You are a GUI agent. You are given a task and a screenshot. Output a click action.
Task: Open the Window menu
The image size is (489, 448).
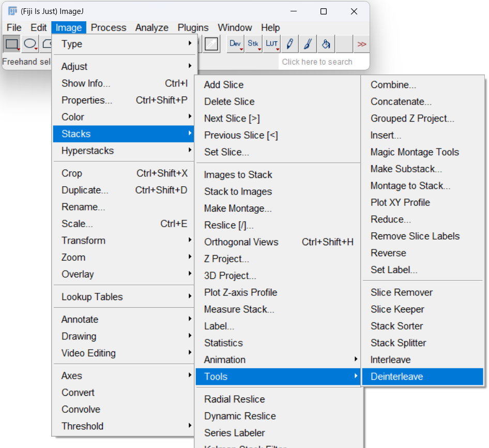[235, 27]
